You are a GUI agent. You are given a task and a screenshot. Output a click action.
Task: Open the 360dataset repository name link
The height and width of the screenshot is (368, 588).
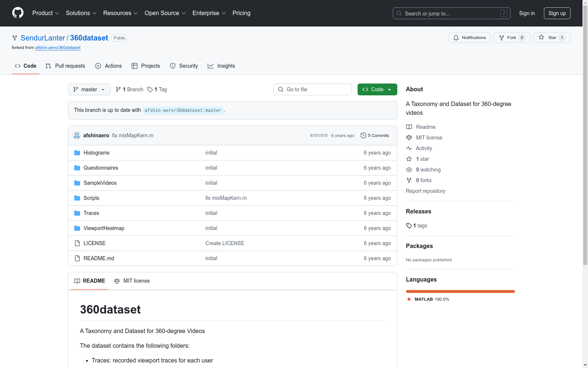click(x=89, y=38)
